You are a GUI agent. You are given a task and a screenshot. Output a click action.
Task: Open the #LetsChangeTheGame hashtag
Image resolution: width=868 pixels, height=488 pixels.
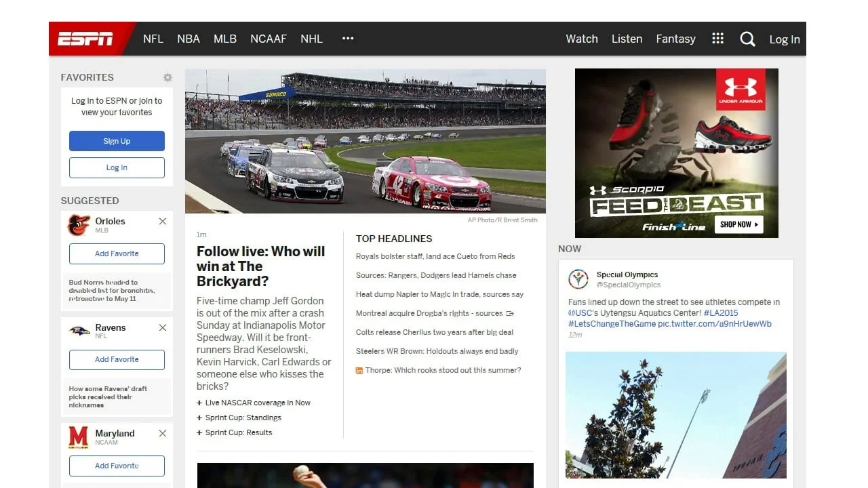pyautogui.click(x=612, y=324)
